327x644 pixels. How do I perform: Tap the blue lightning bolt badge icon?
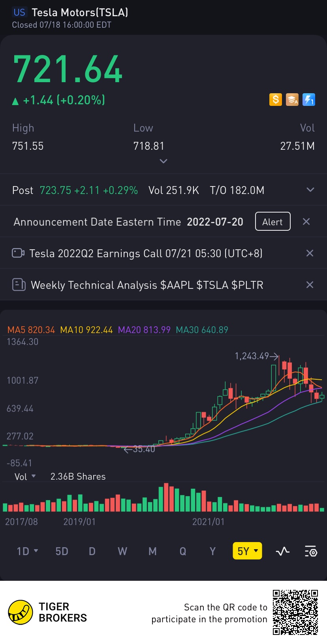tap(309, 100)
